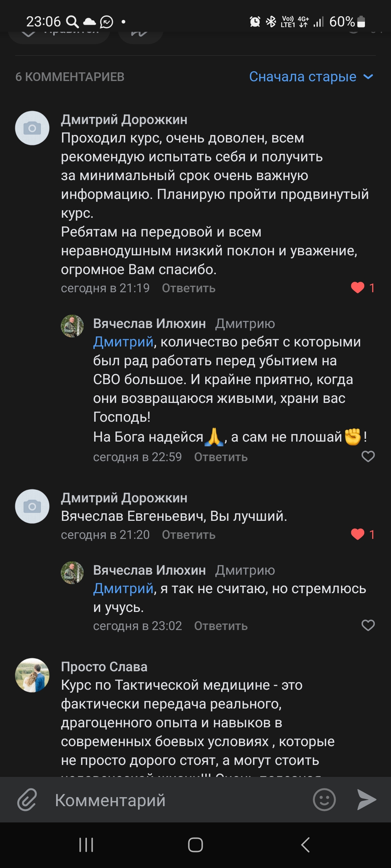Open Просто Слава profile avatar

point(32,675)
